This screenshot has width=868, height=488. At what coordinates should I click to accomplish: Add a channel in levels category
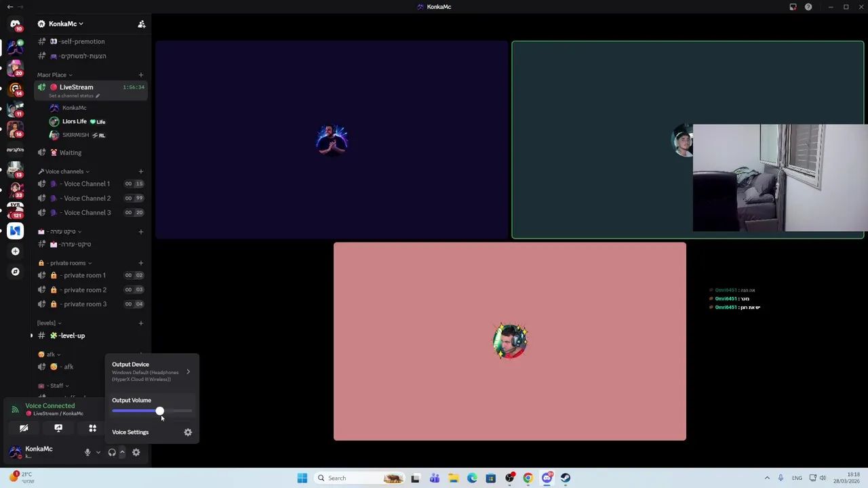pyautogui.click(x=140, y=323)
